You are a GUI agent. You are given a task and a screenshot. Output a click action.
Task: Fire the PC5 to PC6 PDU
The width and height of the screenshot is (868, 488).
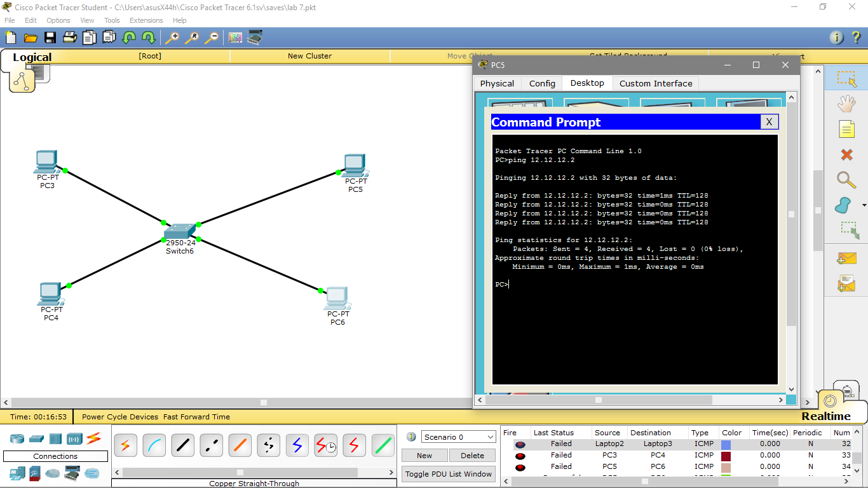click(520, 467)
